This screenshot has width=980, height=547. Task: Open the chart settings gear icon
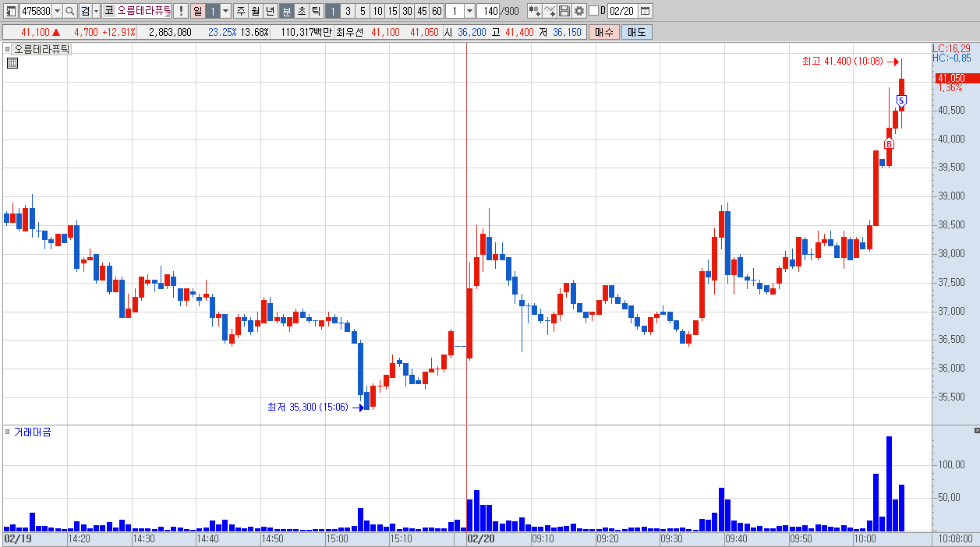[x=579, y=11]
